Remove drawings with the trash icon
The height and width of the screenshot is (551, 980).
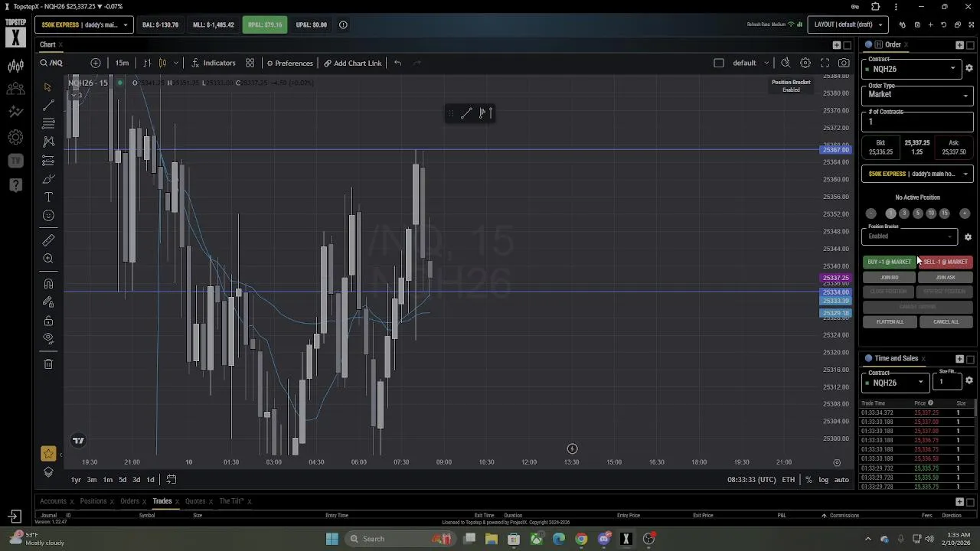pyautogui.click(x=48, y=364)
